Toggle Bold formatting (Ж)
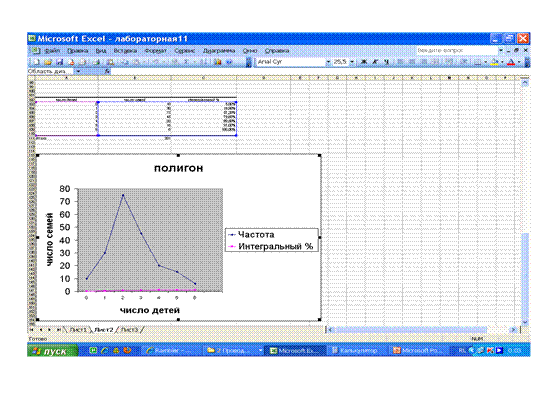 (x=364, y=62)
